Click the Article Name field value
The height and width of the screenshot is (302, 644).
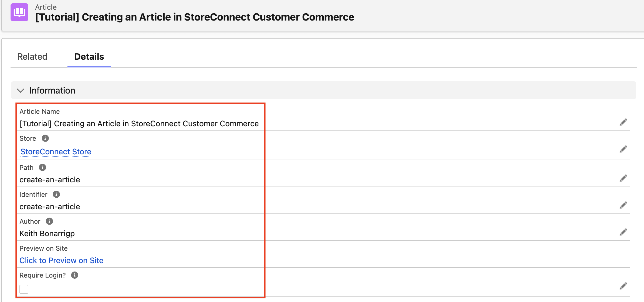[139, 124]
